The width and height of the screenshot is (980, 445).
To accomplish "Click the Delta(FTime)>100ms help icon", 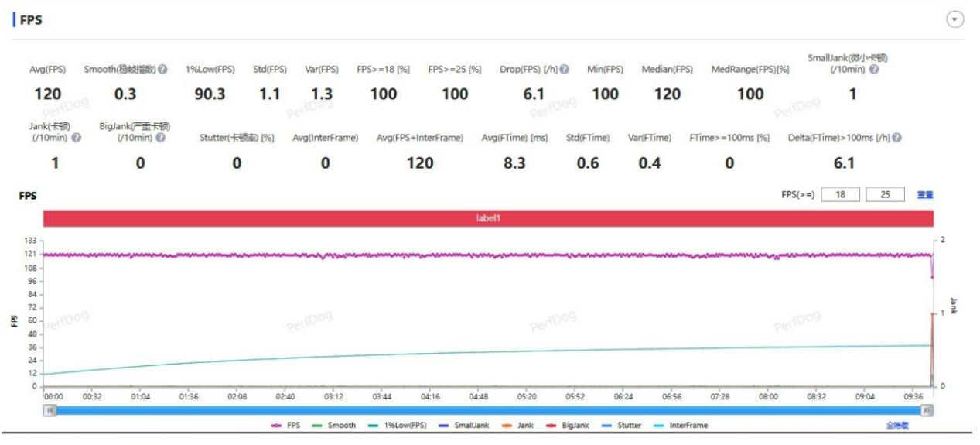I will point(896,138).
